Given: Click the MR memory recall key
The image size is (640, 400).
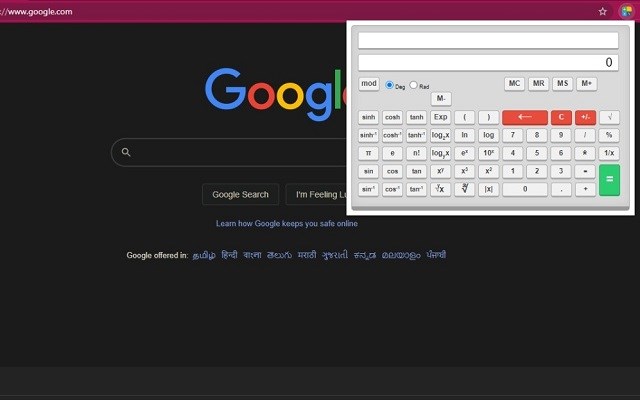Looking at the screenshot, I should [x=538, y=84].
